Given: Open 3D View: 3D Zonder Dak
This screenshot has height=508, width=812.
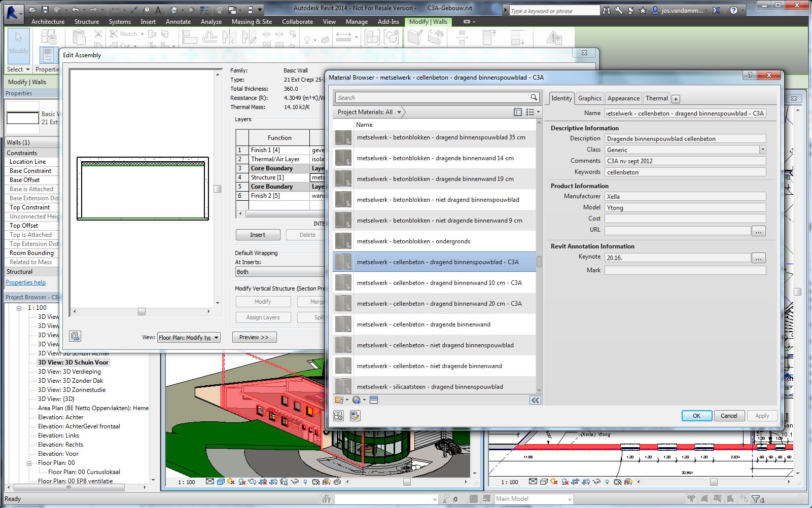Looking at the screenshot, I should coord(70,381).
